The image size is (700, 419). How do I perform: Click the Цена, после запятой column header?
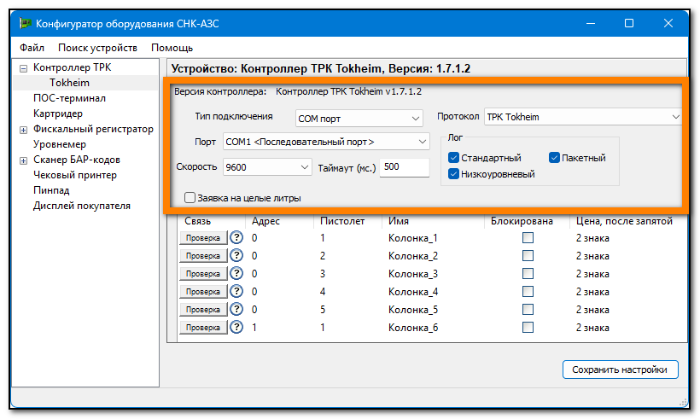624,221
